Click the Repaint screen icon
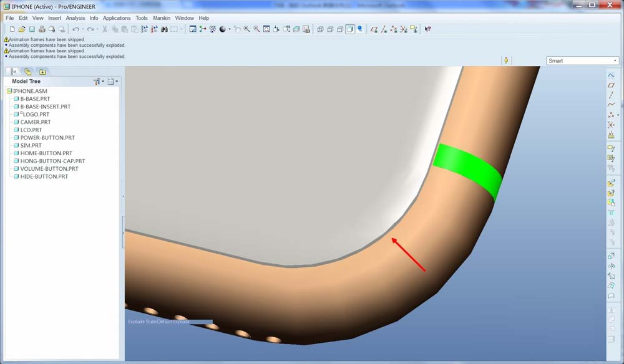The height and width of the screenshot is (364, 624). click(193, 29)
